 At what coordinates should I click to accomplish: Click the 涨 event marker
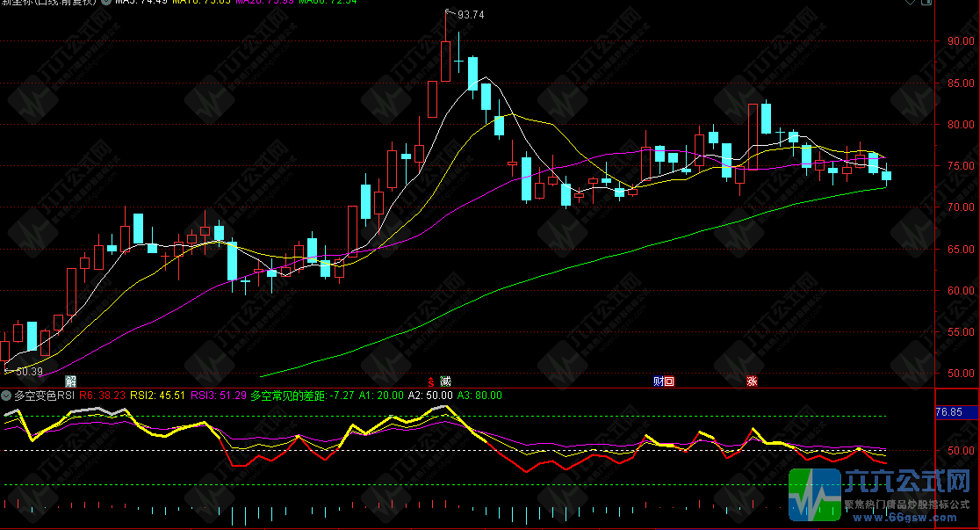click(752, 381)
